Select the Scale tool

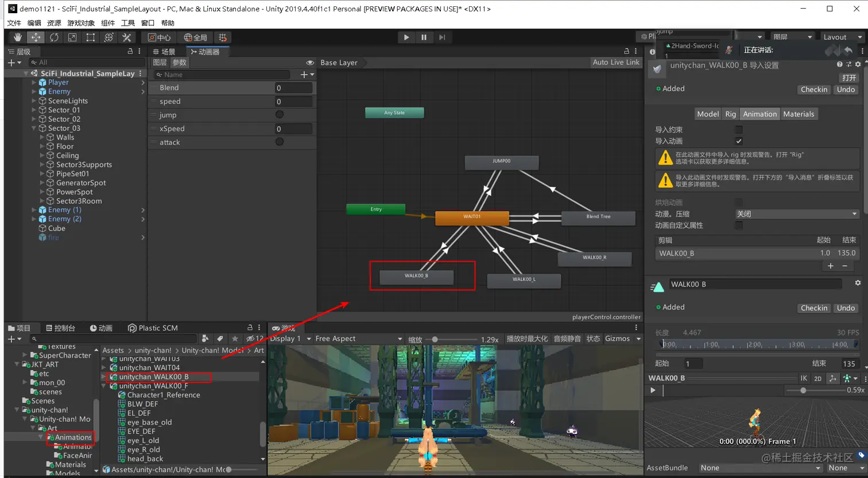[72, 37]
